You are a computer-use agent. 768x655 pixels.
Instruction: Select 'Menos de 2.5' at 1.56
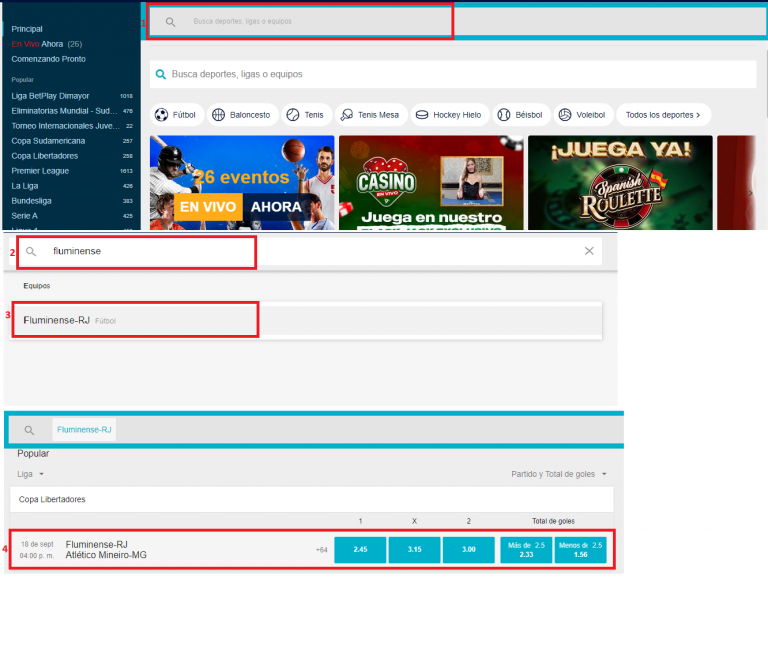(x=580, y=550)
